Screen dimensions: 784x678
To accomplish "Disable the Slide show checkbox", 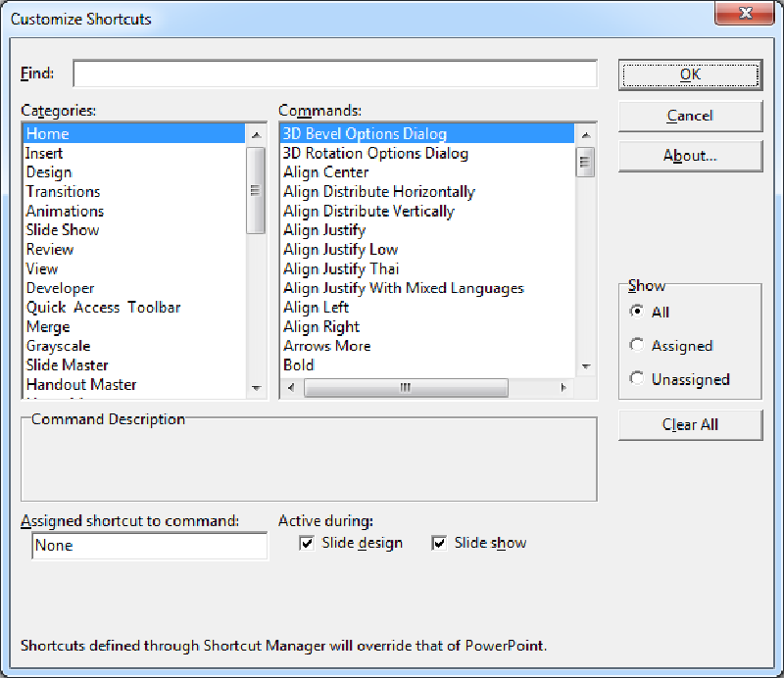I will 439,542.
